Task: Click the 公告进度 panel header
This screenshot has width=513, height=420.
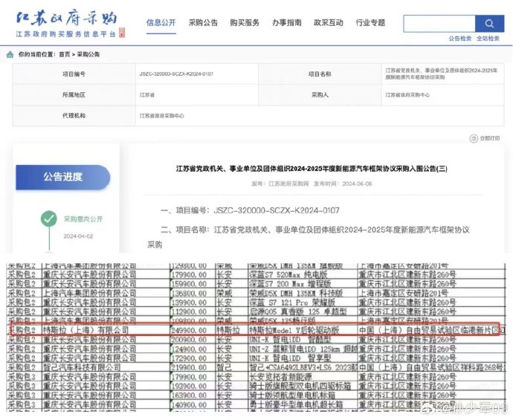Action: [62, 177]
